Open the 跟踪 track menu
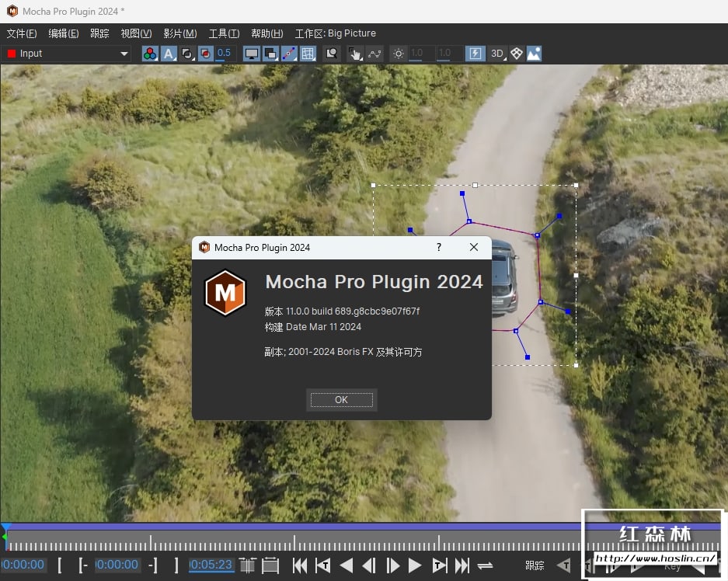 coord(99,33)
